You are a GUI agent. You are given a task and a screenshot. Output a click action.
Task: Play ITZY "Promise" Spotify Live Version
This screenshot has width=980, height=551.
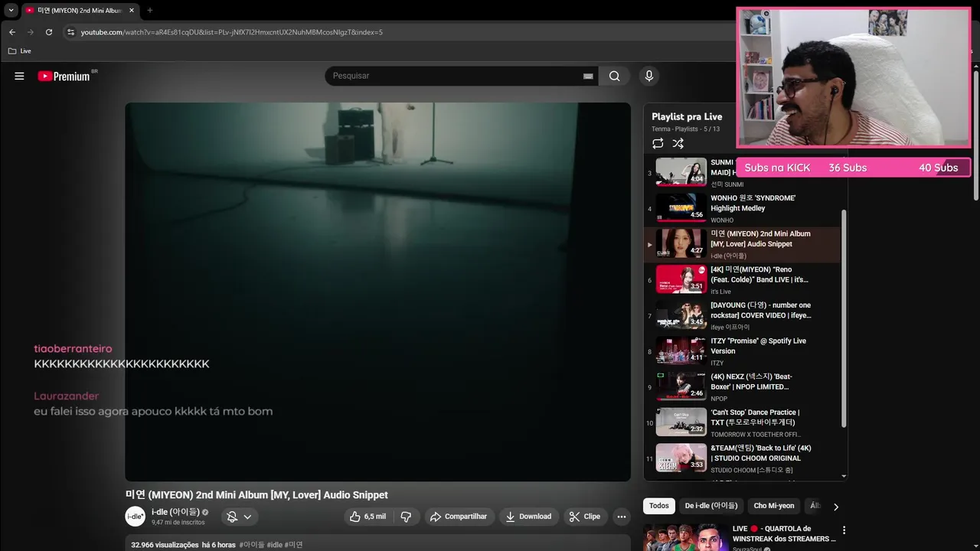[x=743, y=351]
